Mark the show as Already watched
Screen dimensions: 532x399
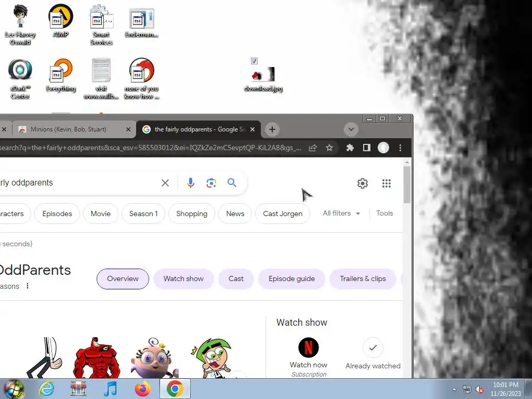coord(373,353)
